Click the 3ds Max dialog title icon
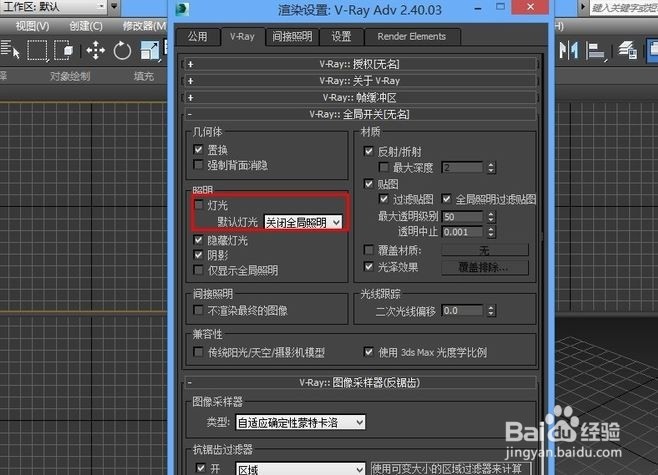The height and width of the screenshot is (475, 658). tap(183, 9)
